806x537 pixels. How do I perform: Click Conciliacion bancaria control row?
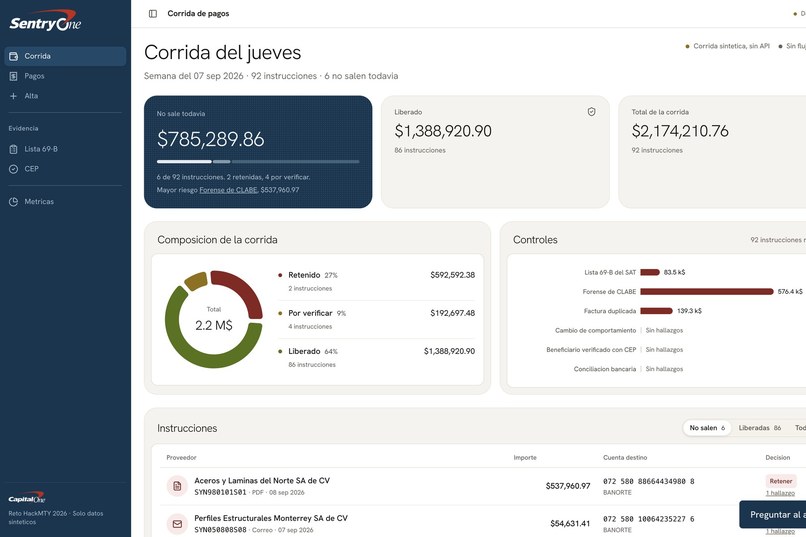[x=628, y=369]
